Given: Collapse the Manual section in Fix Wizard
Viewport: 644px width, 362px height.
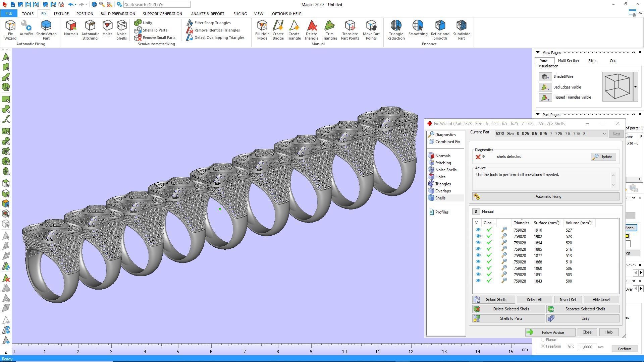Looking at the screenshot, I should [476, 212].
